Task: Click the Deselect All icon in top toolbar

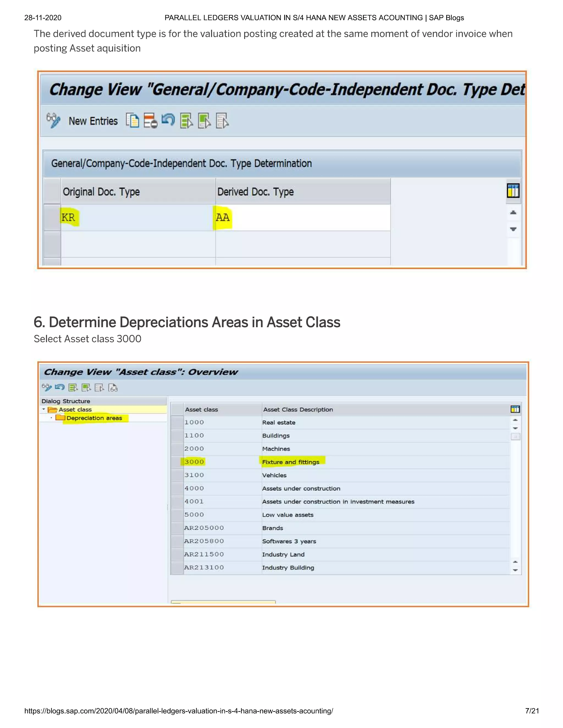Action: point(222,120)
